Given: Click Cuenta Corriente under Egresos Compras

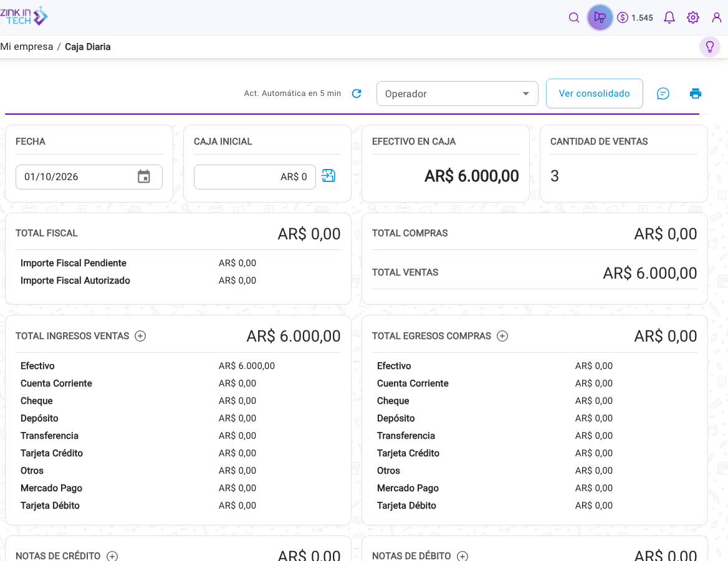Looking at the screenshot, I should tap(413, 383).
